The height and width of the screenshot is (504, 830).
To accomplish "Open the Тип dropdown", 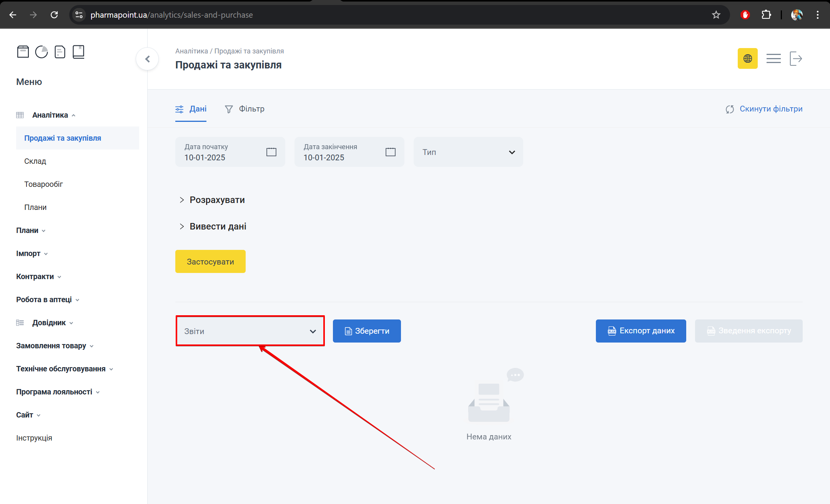I will (468, 152).
